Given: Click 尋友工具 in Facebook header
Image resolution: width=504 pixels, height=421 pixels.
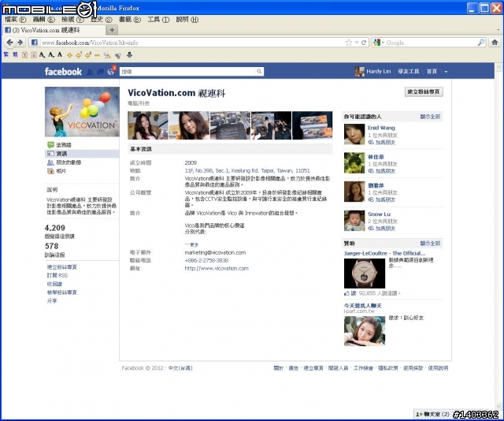Looking at the screenshot, I should 408,72.
